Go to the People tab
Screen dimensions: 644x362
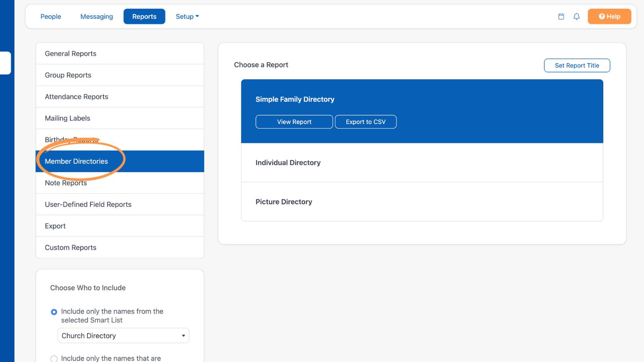point(51,16)
